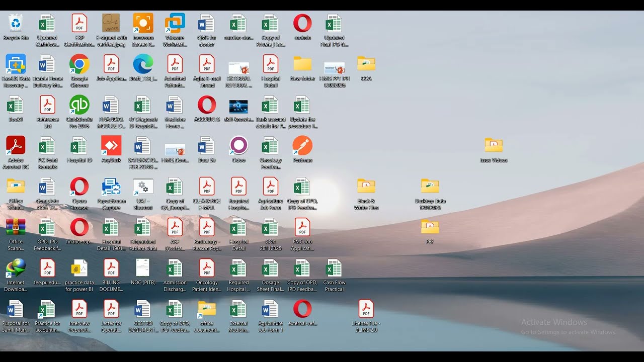Select the Cash Flow Practical Excel file
Viewport: 644px width, 362px height.
334,268
